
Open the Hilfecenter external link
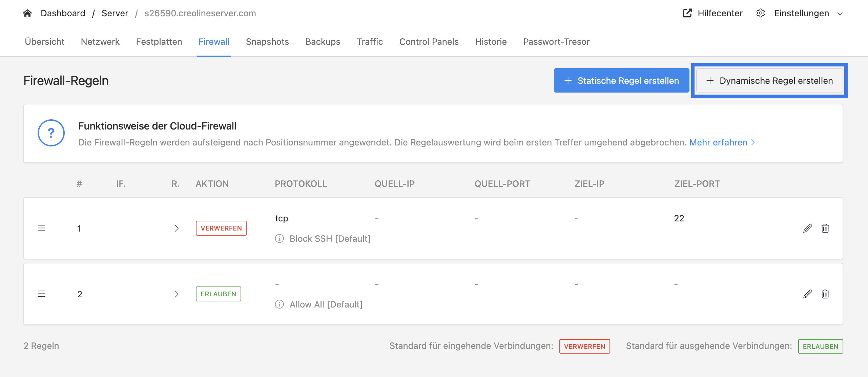pyautogui.click(x=712, y=13)
